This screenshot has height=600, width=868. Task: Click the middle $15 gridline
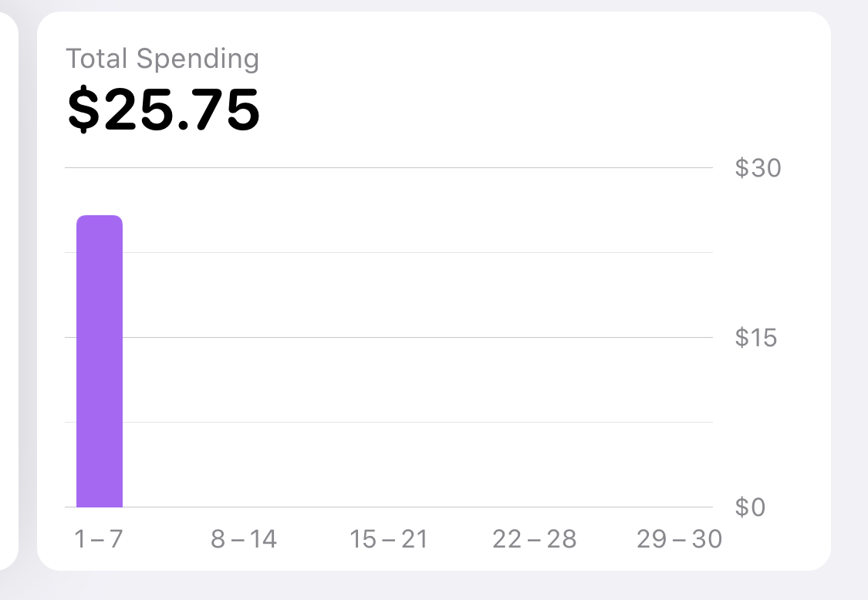(x=389, y=337)
